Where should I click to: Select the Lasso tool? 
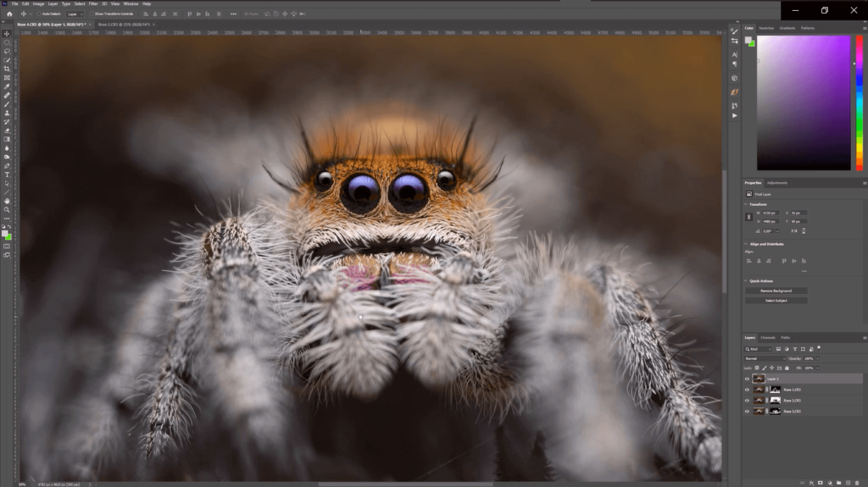(x=7, y=51)
